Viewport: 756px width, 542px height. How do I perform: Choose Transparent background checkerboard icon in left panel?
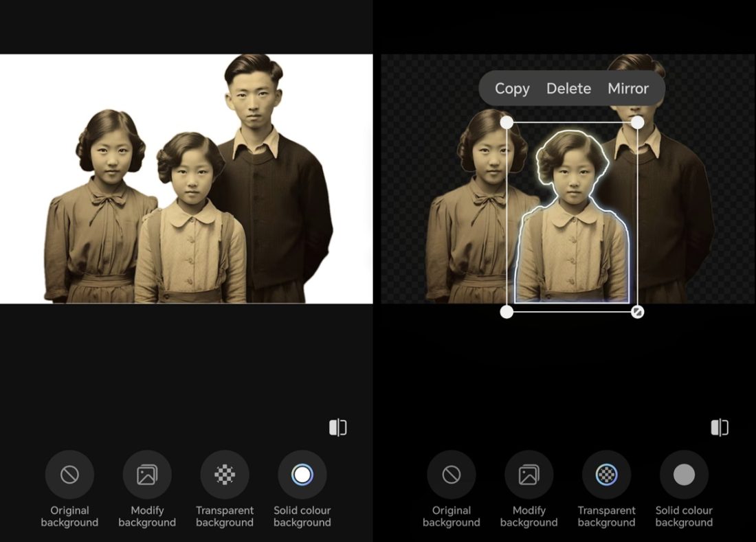point(225,475)
